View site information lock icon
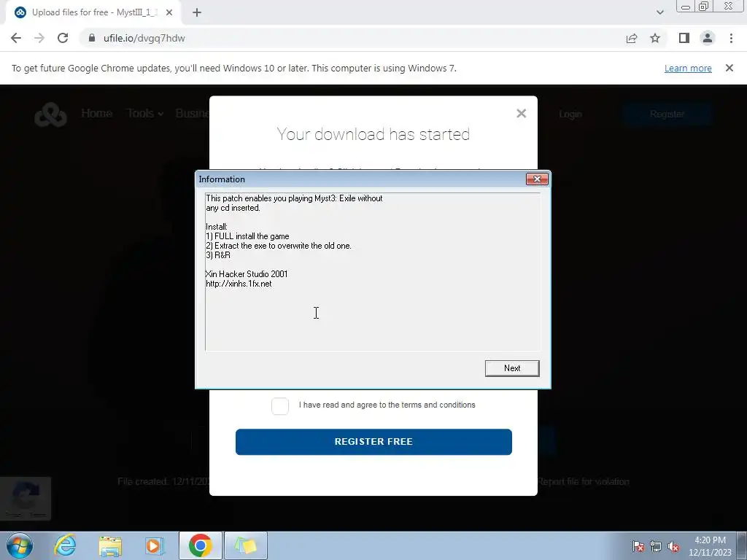 (92, 38)
